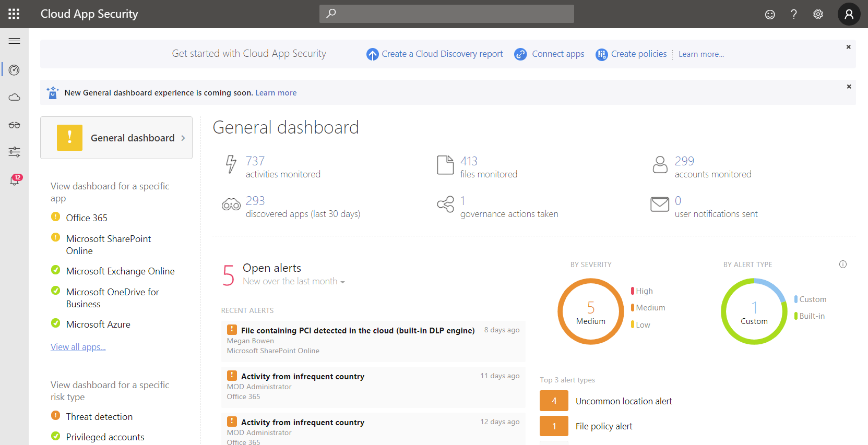868x445 pixels.
Task: Click the Built-in alert type legend swatch
Action: coord(796,316)
